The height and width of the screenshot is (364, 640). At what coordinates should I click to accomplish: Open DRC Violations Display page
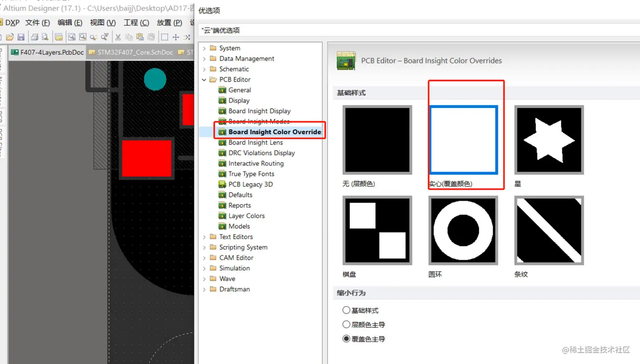pos(262,153)
